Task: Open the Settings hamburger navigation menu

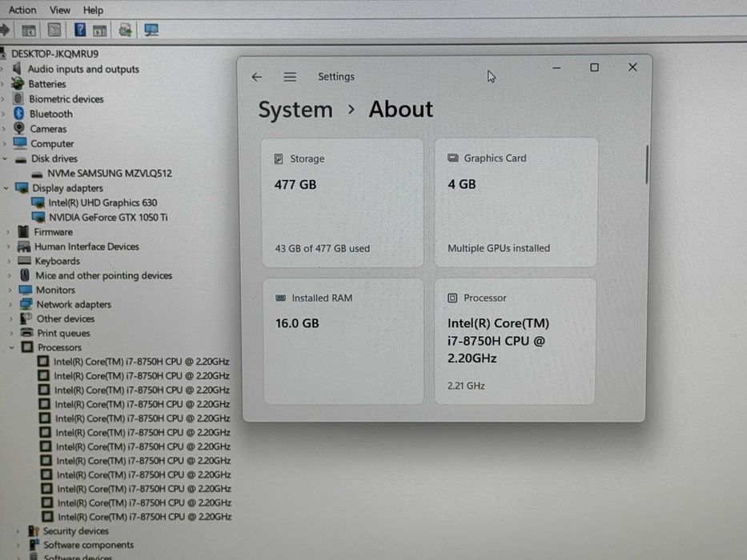Action: point(290,77)
